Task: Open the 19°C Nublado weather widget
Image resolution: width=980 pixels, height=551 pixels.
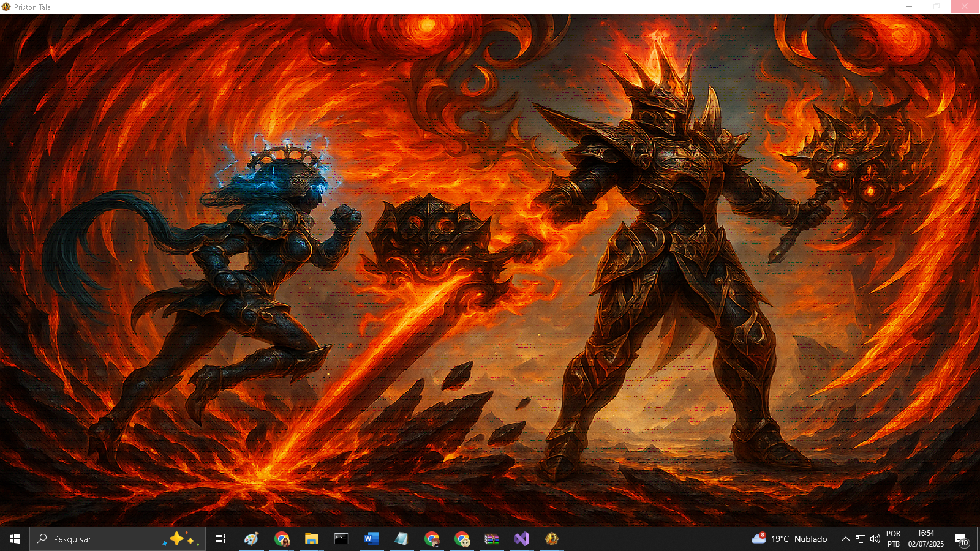Action: point(790,539)
